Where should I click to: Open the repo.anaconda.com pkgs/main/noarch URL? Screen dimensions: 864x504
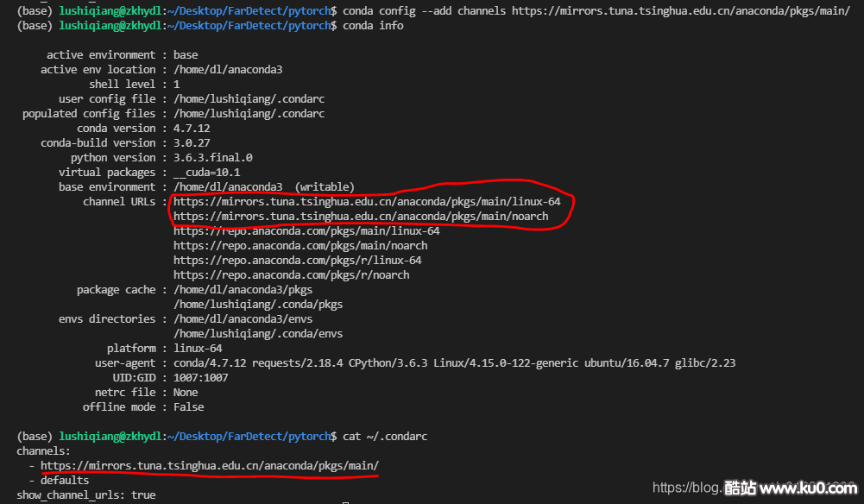coord(301,246)
